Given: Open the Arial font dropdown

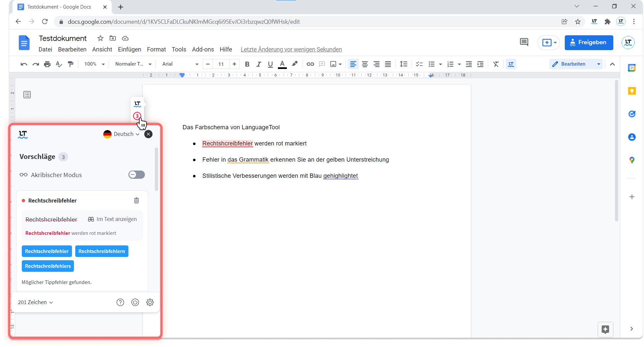Looking at the screenshot, I should tap(180, 64).
